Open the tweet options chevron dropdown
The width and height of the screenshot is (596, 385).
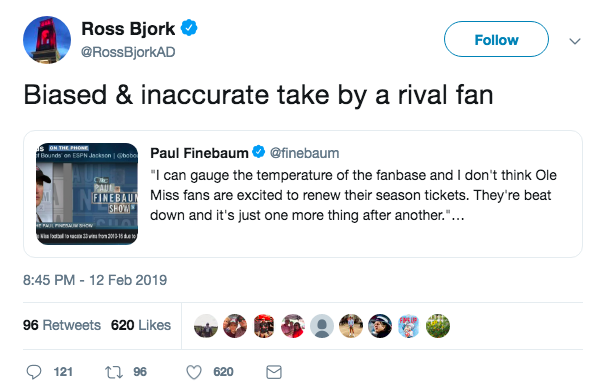[575, 41]
